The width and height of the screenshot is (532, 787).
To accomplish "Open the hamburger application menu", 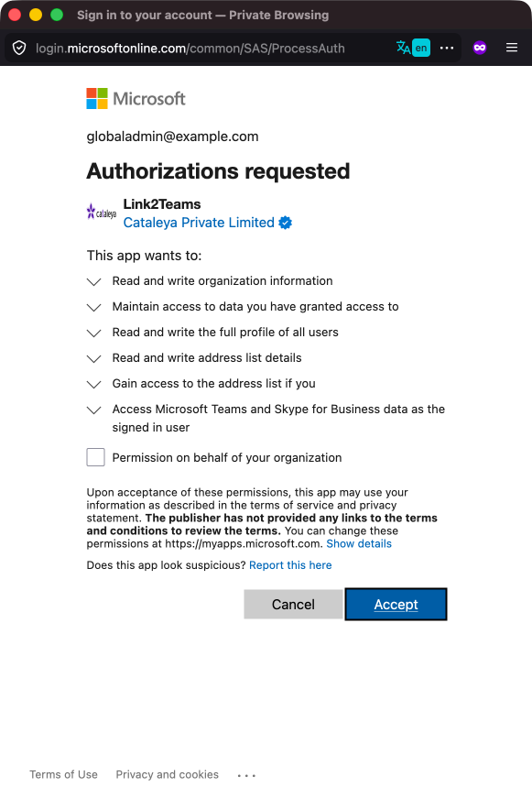I will pyautogui.click(x=512, y=48).
